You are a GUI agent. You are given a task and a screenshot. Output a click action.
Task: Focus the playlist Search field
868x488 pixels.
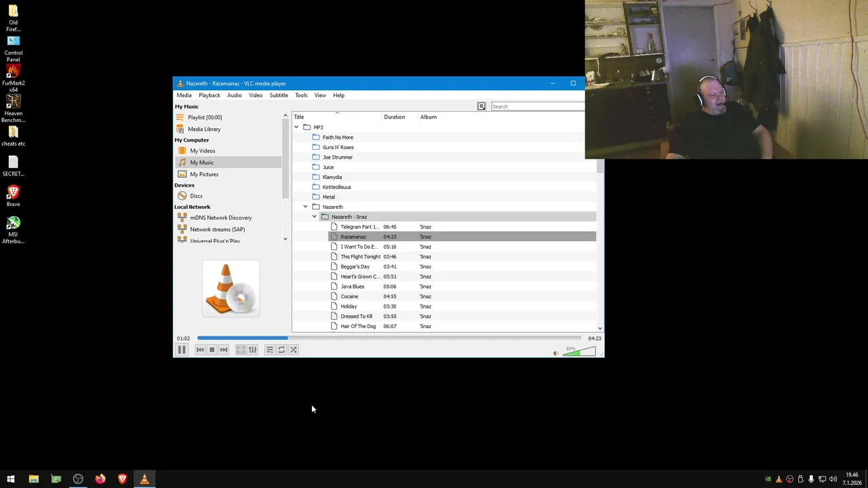[537, 106]
